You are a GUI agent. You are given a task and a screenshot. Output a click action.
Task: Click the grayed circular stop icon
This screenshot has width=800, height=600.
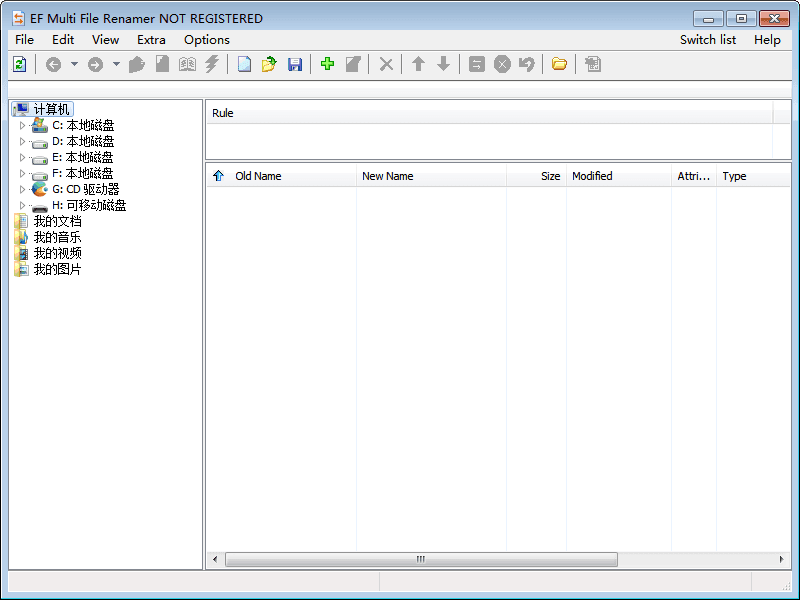pos(502,64)
